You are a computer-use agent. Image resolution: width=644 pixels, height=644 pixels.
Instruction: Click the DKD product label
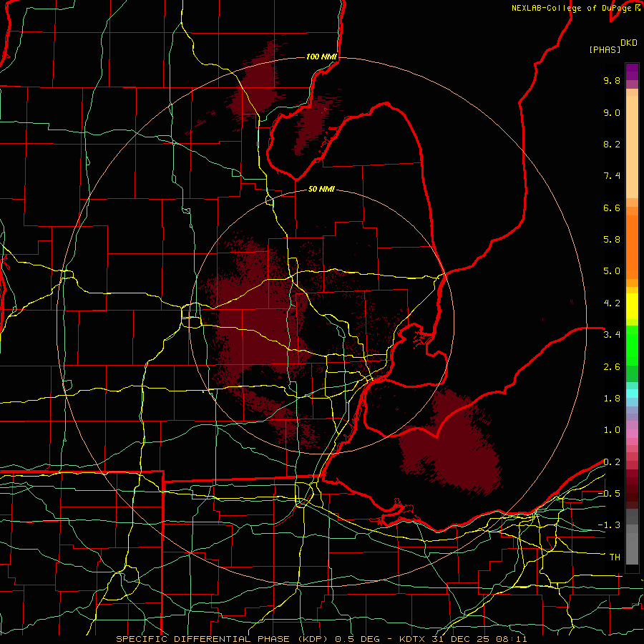[628, 43]
